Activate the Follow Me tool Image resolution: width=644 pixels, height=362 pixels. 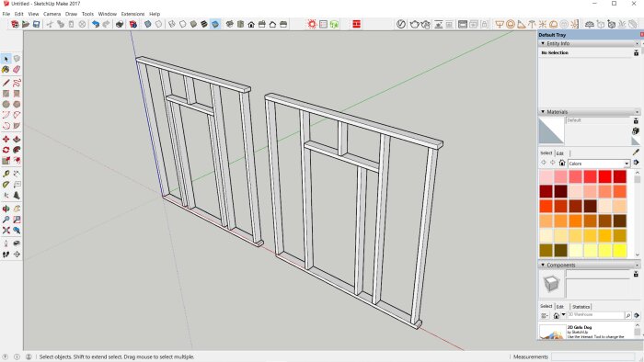(x=17, y=150)
